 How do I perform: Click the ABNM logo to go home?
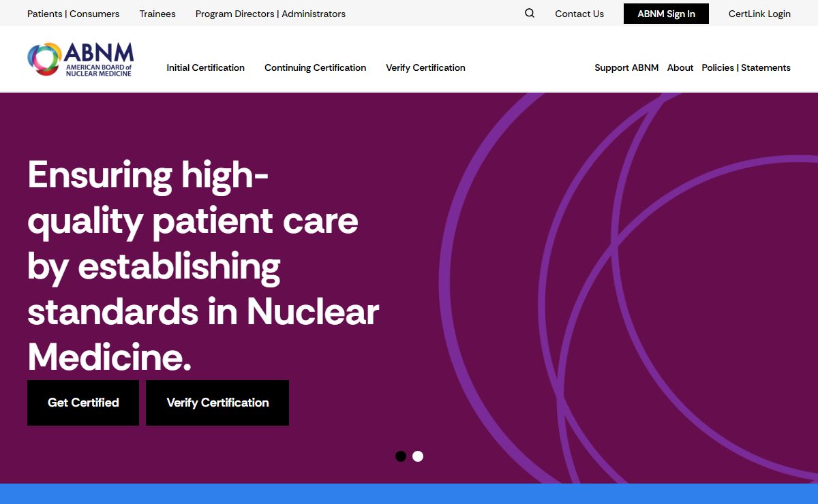pos(80,59)
